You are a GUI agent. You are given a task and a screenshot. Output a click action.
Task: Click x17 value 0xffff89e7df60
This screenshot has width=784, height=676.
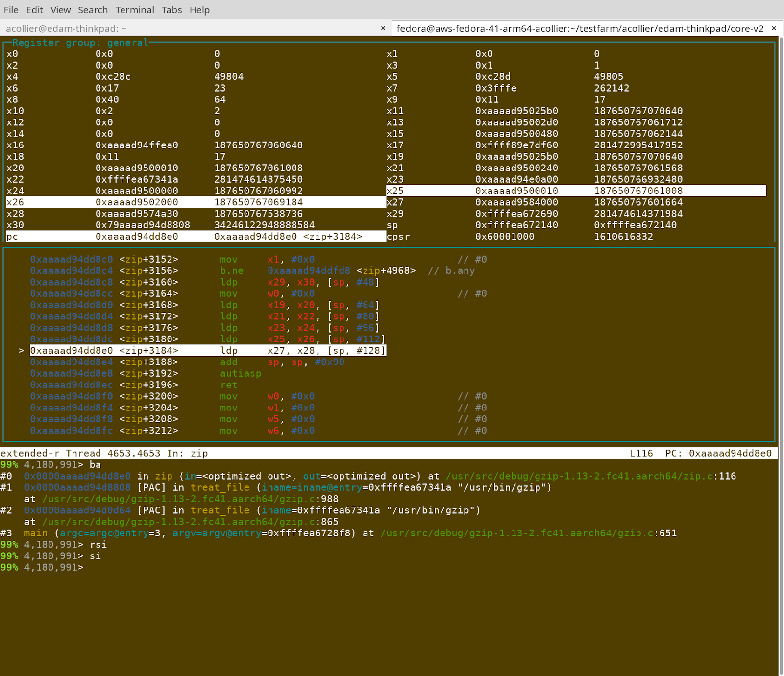pyautogui.click(x=516, y=145)
